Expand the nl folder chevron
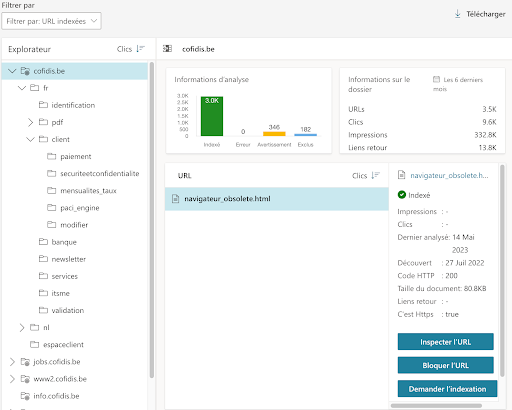Image resolution: width=512 pixels, height=410 pixels. [x=22, y=328]
